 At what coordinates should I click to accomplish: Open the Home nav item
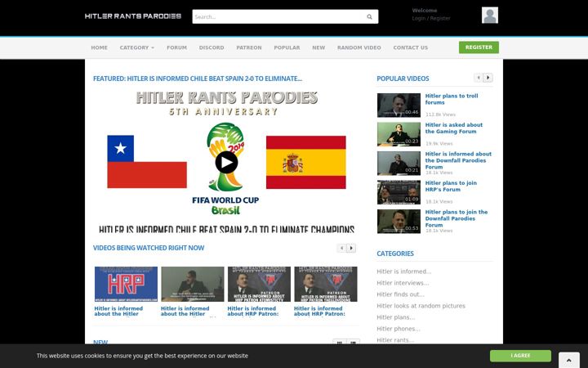[x=99, y=47]
